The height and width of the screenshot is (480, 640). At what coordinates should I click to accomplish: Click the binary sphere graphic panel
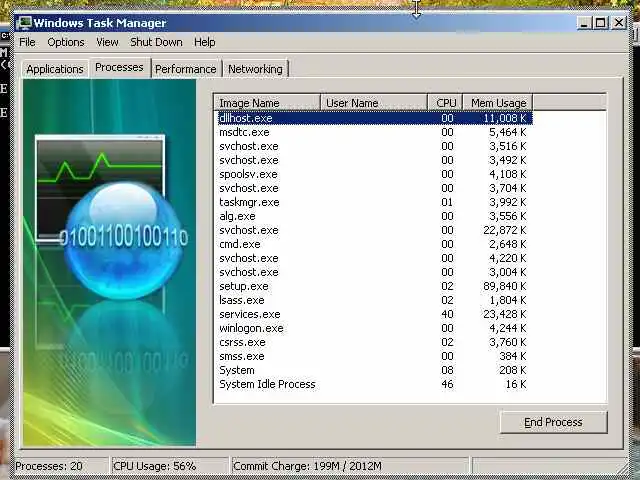click(109, 262)
